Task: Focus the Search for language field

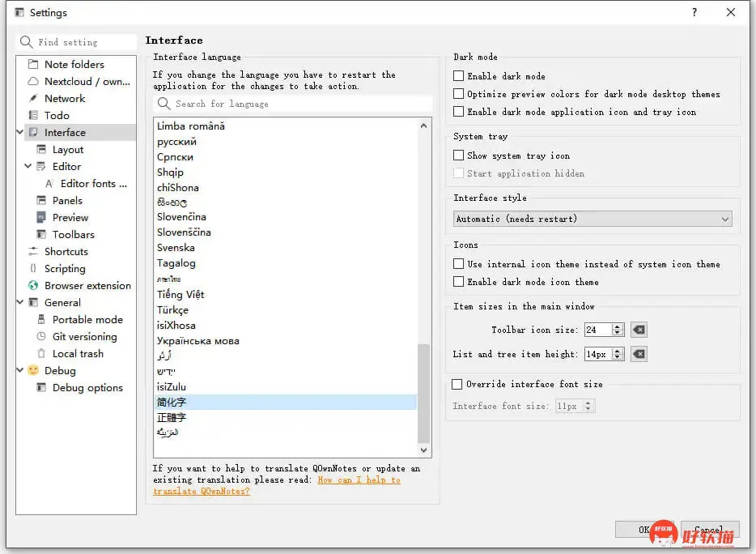Action: pos(293,104)
